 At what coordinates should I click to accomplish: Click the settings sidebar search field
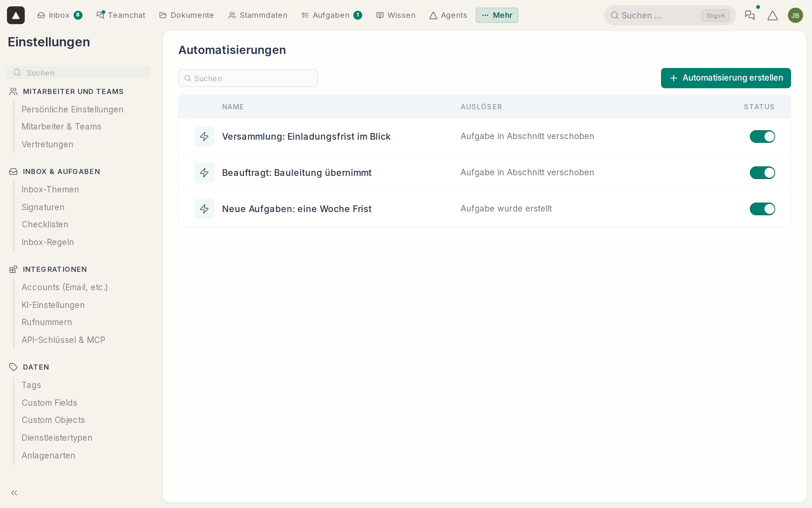[x=79, y=73]
